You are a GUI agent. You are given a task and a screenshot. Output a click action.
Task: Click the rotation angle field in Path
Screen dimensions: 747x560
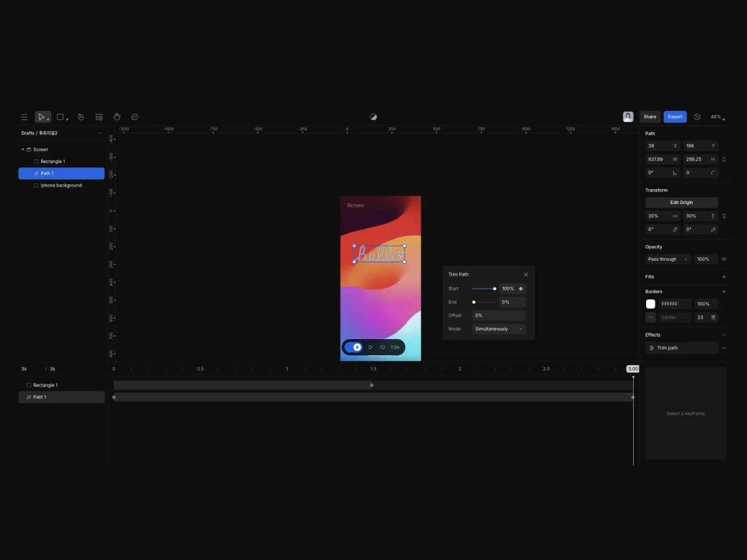(x=662, y=173)
